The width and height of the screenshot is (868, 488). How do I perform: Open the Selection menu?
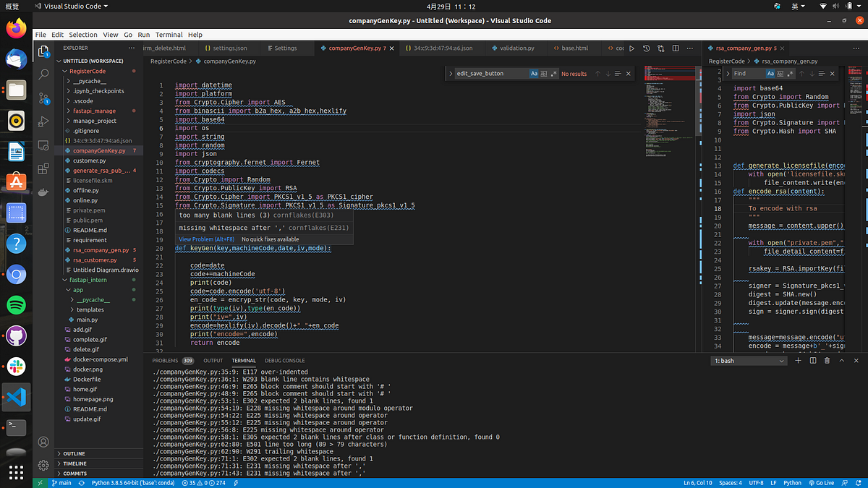83,35
